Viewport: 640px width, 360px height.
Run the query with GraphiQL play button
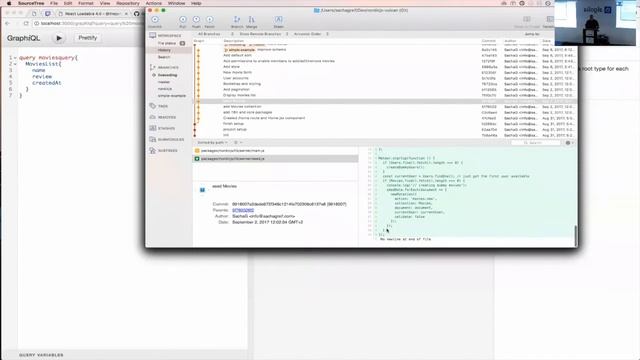point(59,38)
